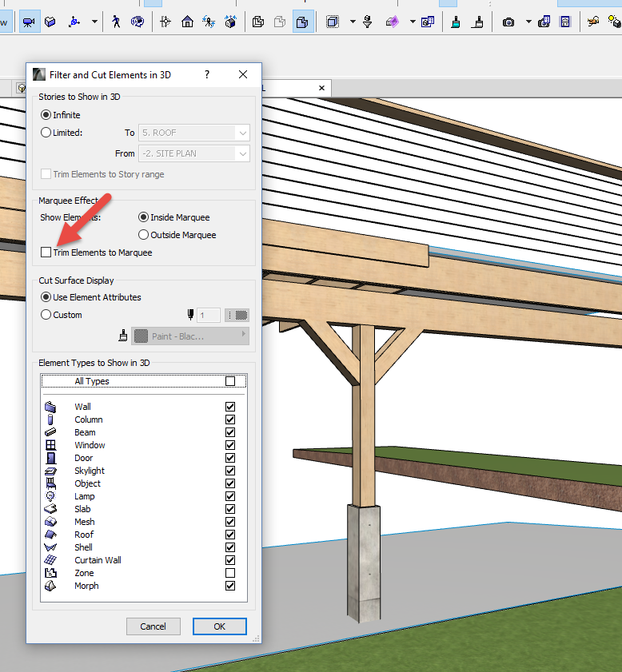622x672 pixels.
Task: Open the -2. SITE PLAN dropdown
Action: click(194, 153)
